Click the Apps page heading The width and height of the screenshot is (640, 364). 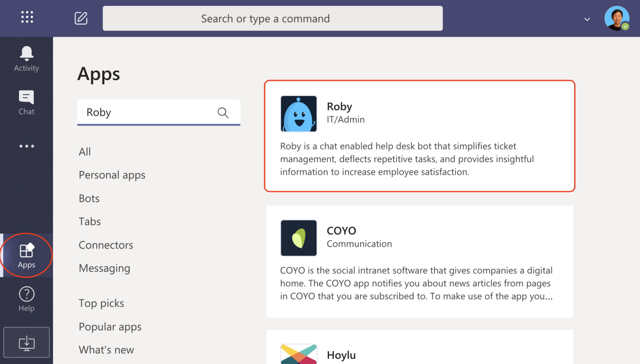[99, 74]
